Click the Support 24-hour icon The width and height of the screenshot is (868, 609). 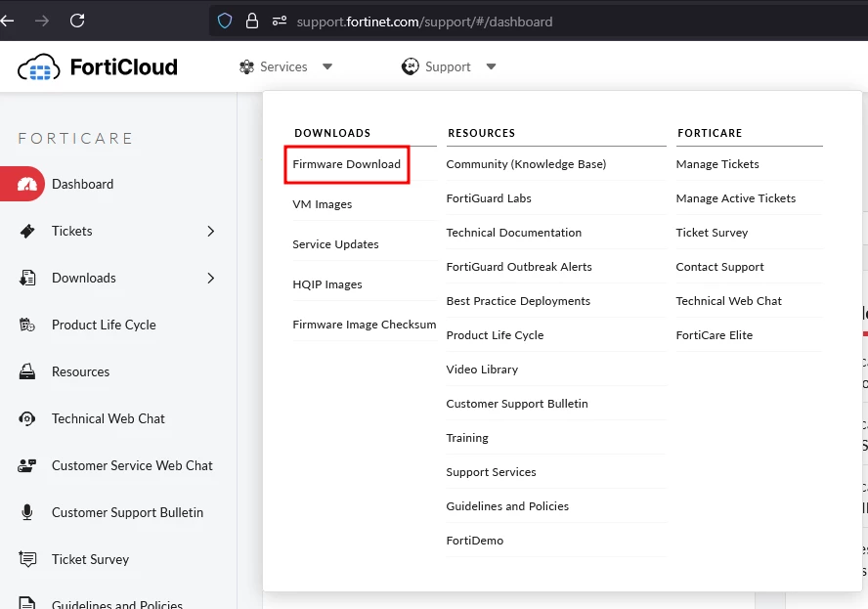coord(411,66)
